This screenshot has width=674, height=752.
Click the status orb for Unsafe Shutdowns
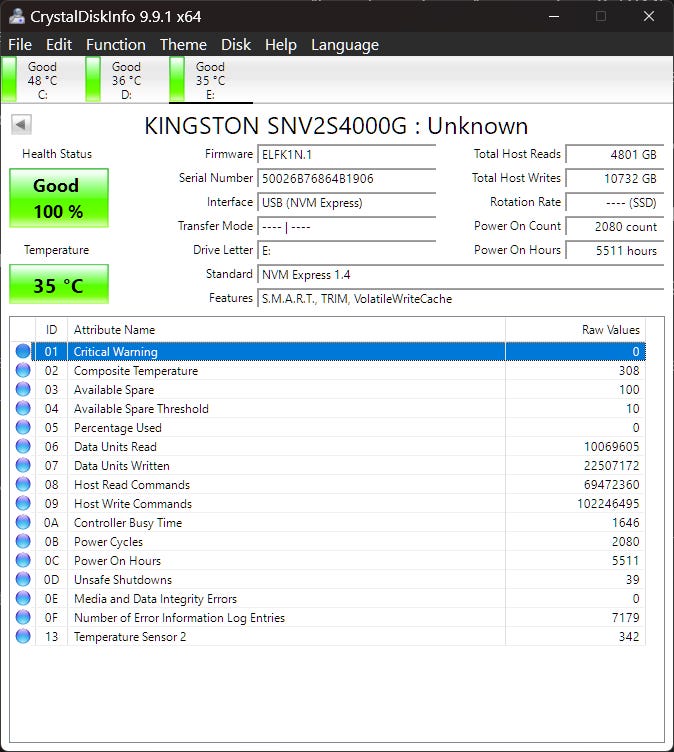click(23, 579)
